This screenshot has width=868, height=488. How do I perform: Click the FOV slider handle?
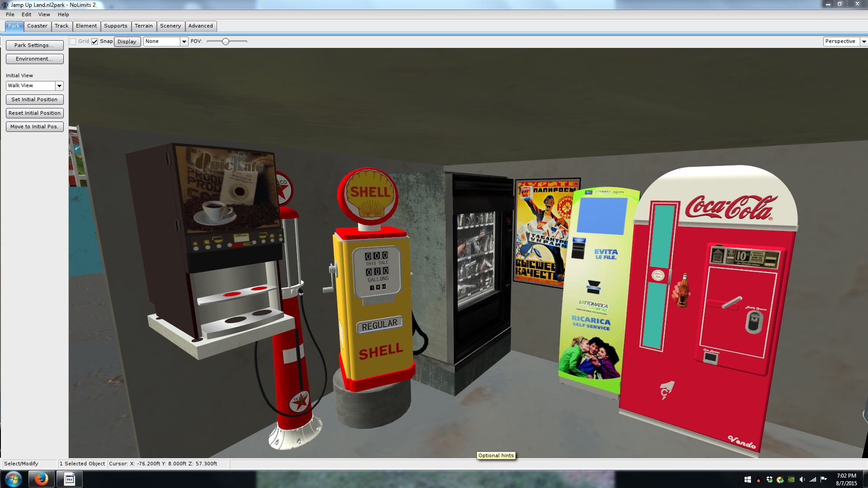pyautogui.click(x=226, y=42)
